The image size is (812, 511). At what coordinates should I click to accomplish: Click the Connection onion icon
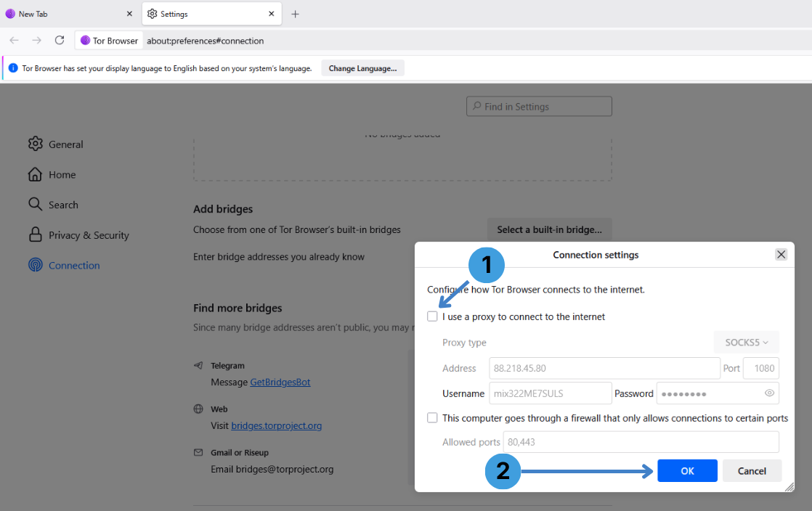point(35,265)
